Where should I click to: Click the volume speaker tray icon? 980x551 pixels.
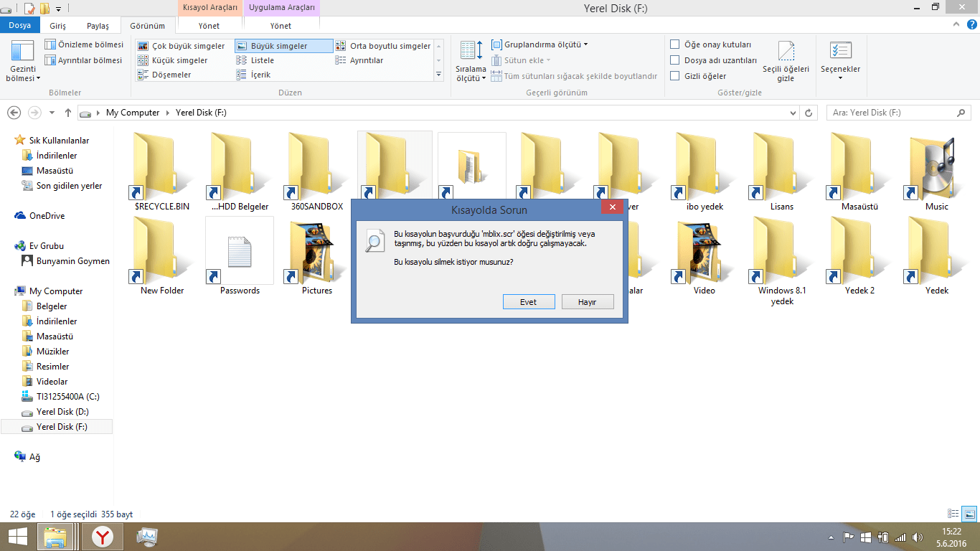(x=917, y=537)
